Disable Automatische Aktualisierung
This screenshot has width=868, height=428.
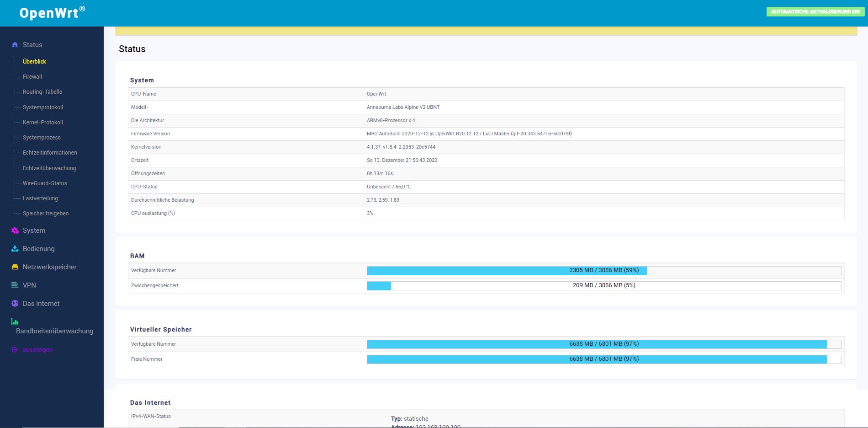coord(815,11)
